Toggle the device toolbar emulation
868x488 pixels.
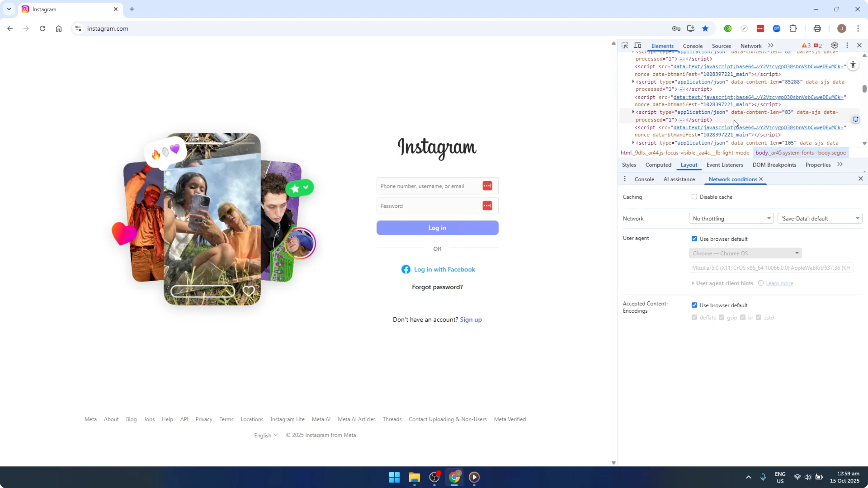click(x=638, y=45)
